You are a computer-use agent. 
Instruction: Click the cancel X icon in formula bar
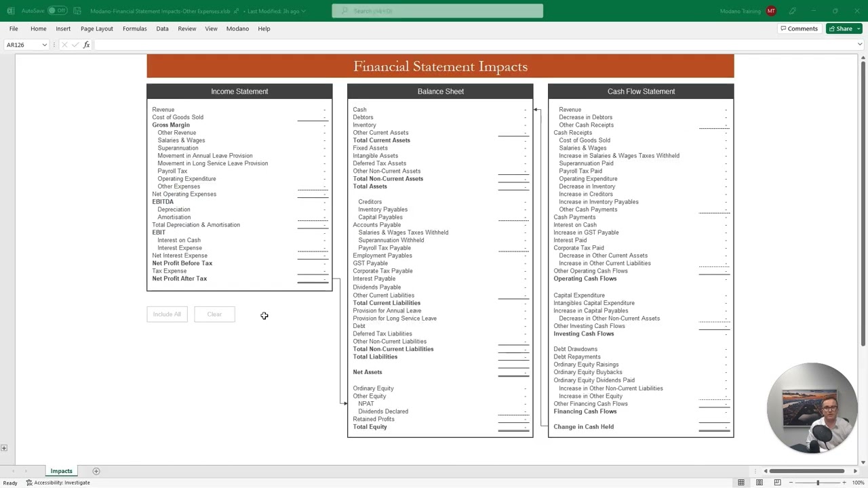click(64, 45)
